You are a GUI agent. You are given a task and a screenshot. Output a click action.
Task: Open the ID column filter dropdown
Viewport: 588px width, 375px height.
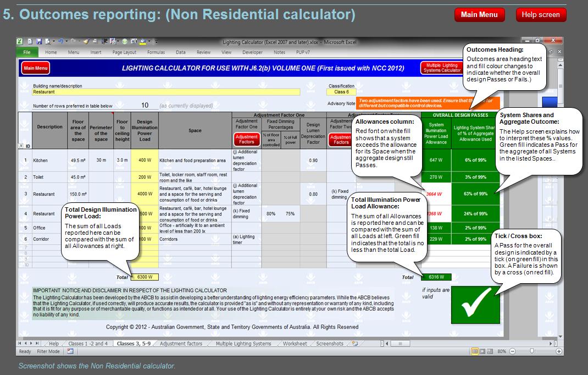tap(20, 146)
